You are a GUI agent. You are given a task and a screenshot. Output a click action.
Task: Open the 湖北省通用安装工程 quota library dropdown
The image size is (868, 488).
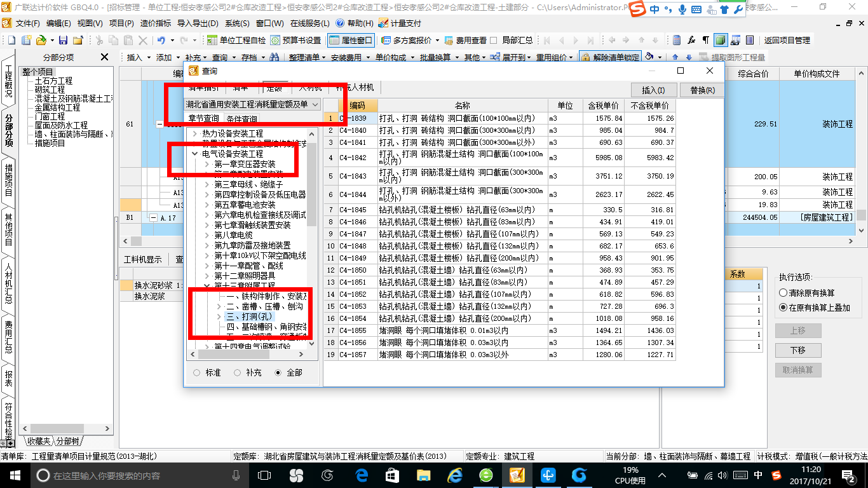click(x=252, y=104)
